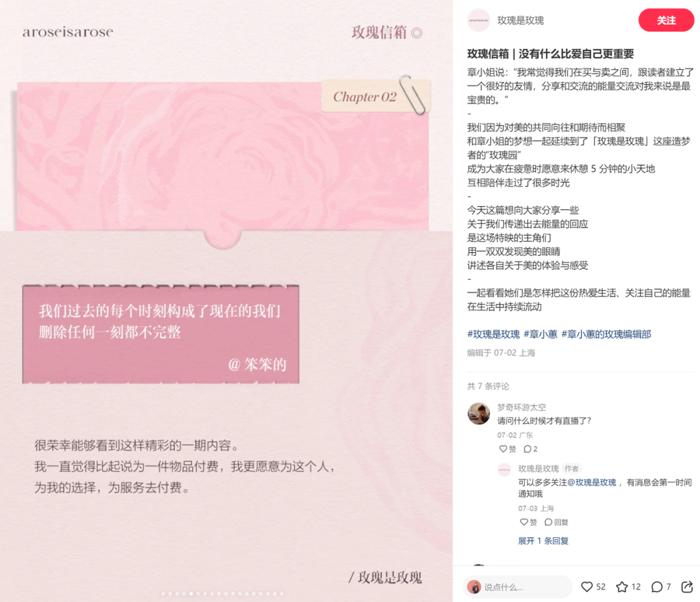Open hashtag #章小蕙
Viewport: 700px width, 602px height.
541,334
